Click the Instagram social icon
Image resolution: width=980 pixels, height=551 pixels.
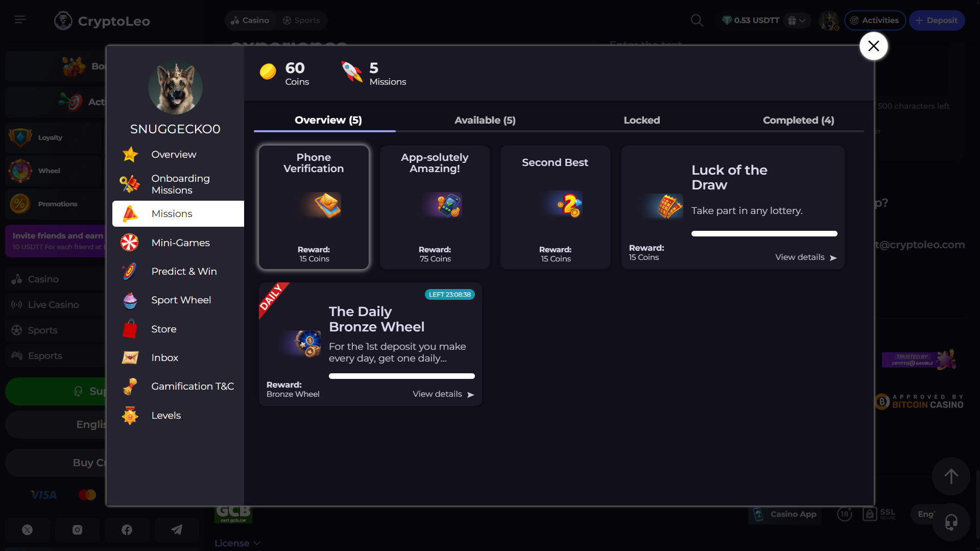coord(77,530)
